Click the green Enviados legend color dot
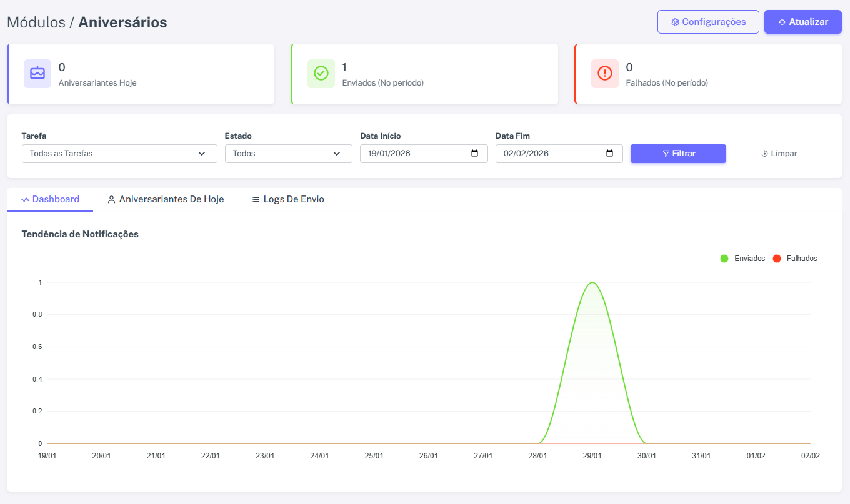The image size is (850, 504). pos(724,259)
